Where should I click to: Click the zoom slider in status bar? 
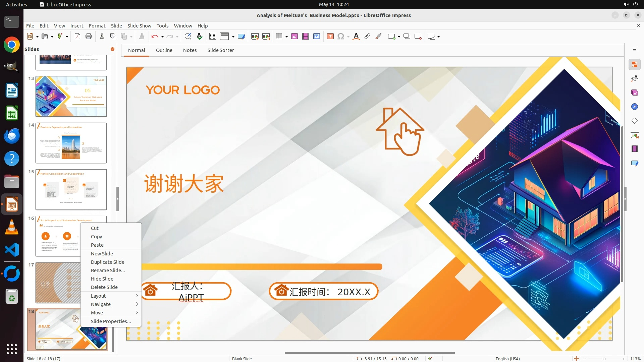(x=604, y=359)
